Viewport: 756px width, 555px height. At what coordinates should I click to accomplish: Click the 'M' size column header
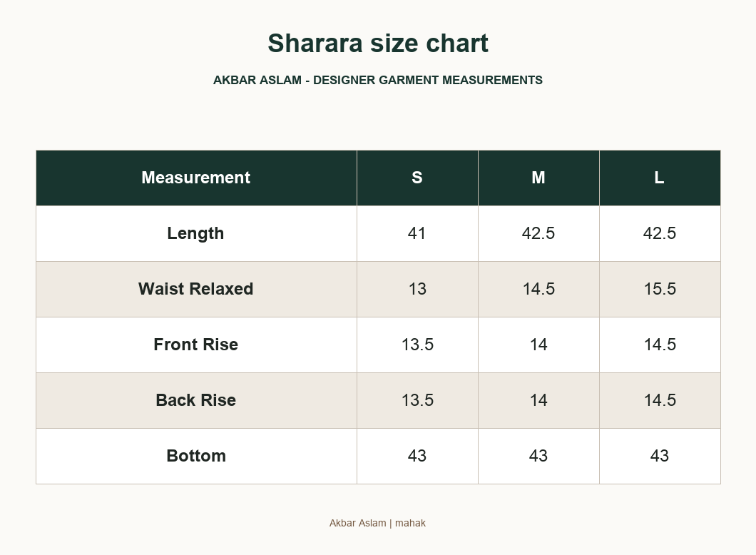pos(538,178)
